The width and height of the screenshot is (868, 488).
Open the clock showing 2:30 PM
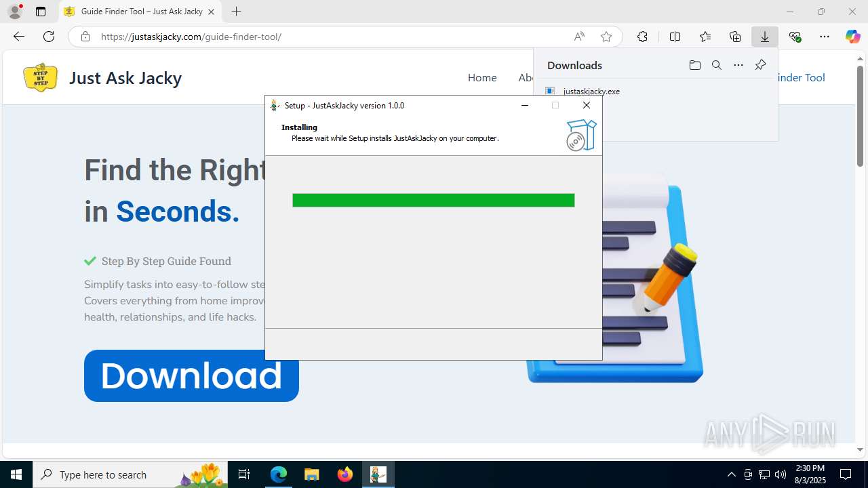coord(810,474)
